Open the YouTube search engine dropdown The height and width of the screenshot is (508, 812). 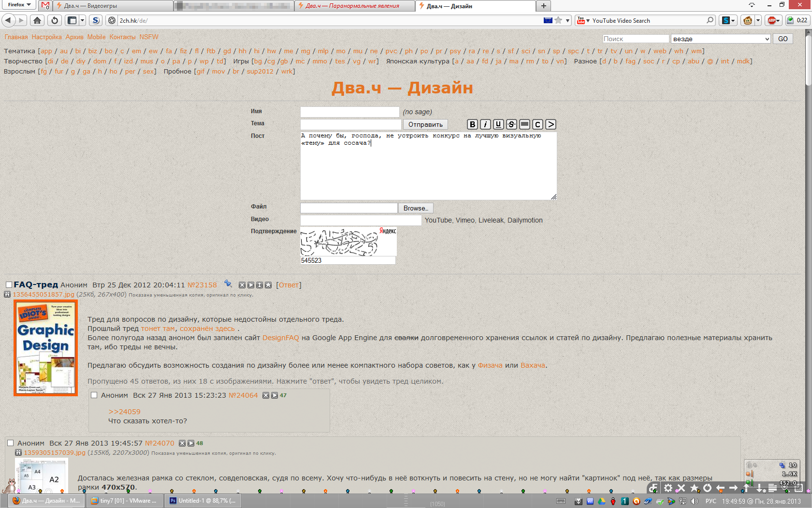coord(583,20)
